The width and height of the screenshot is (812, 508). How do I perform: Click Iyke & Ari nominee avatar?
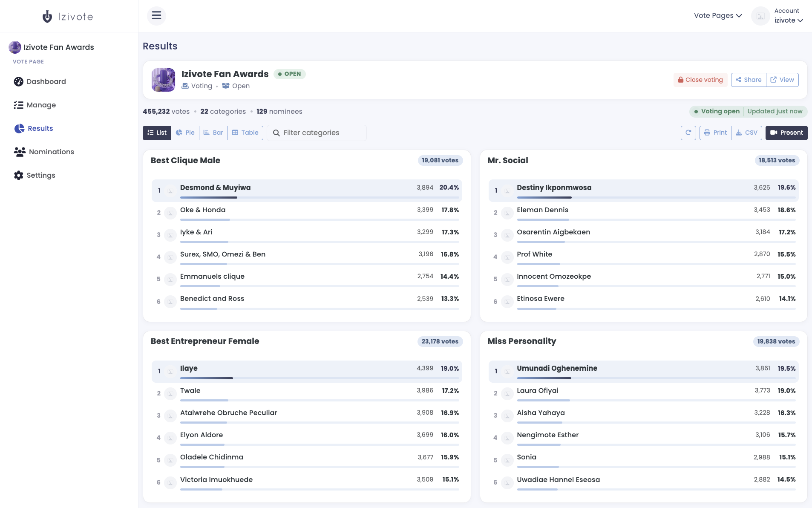(x=170, y=235)
